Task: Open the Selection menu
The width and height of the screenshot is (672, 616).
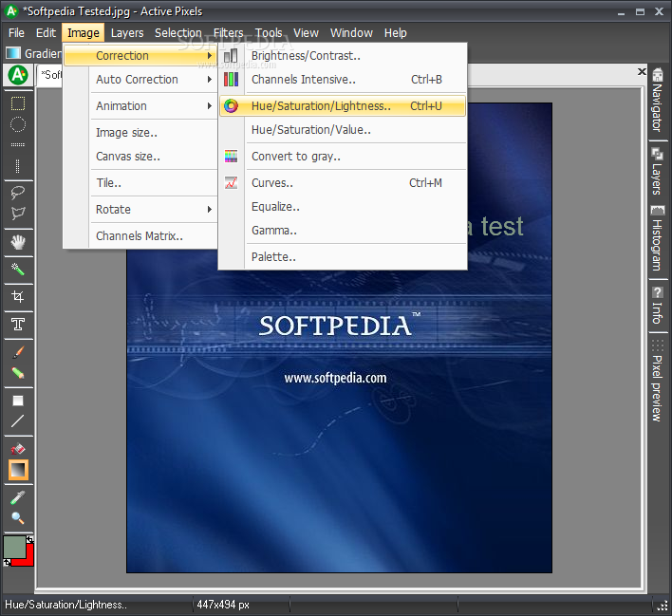Action: [x=177, y=33]
